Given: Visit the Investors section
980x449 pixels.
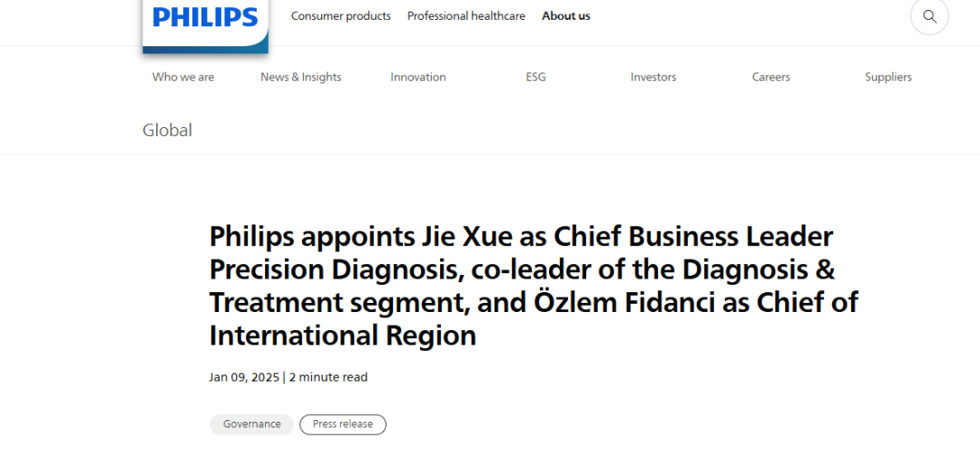Looking at the screenshot, I should 653,77.
